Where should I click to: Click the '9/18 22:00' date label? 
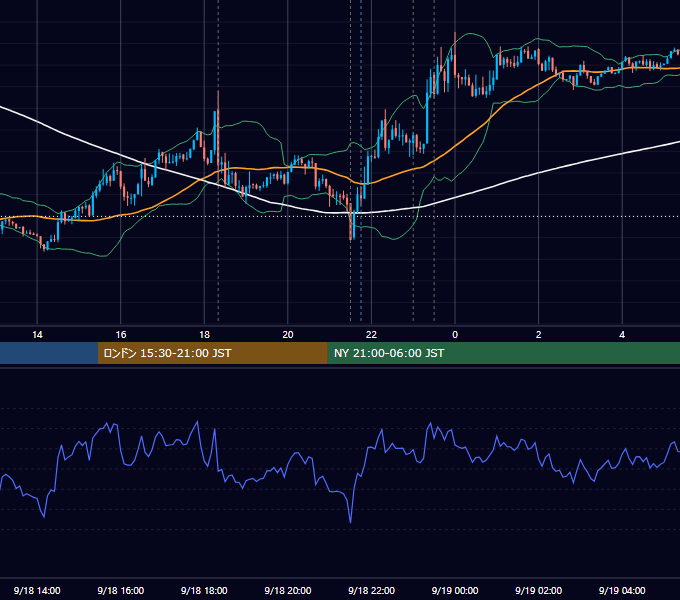click(x=372, y=590)
